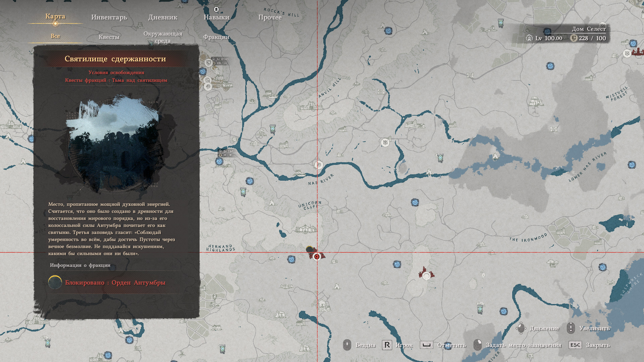644x362 pixels.
Task: Open Информация о фракции link
Action: click(80, 265)
